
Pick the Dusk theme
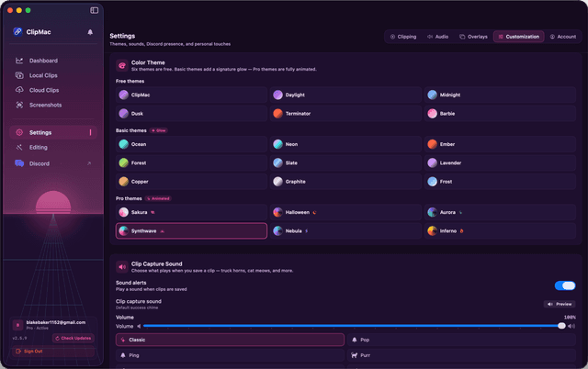191,114
